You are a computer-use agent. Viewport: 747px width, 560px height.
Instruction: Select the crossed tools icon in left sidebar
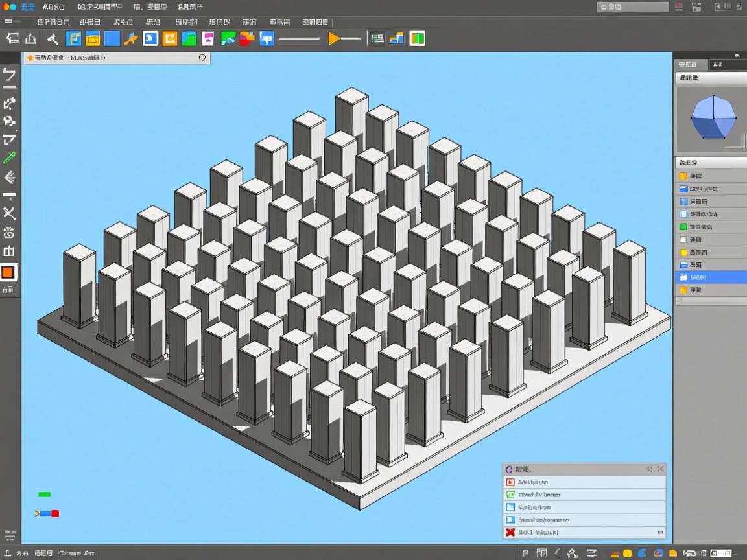pos(9,213)
